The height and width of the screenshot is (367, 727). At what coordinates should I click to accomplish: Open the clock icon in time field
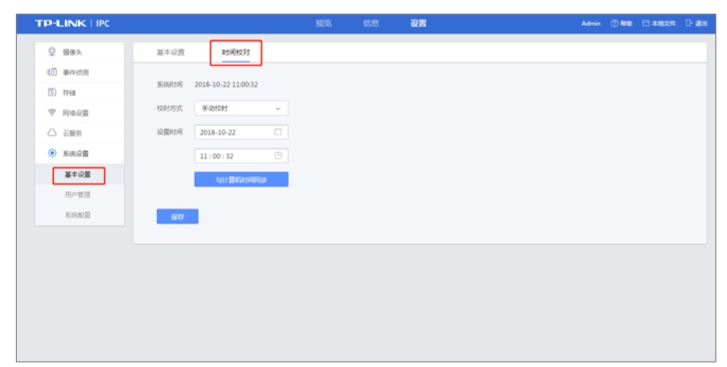[x=278, y=156]
